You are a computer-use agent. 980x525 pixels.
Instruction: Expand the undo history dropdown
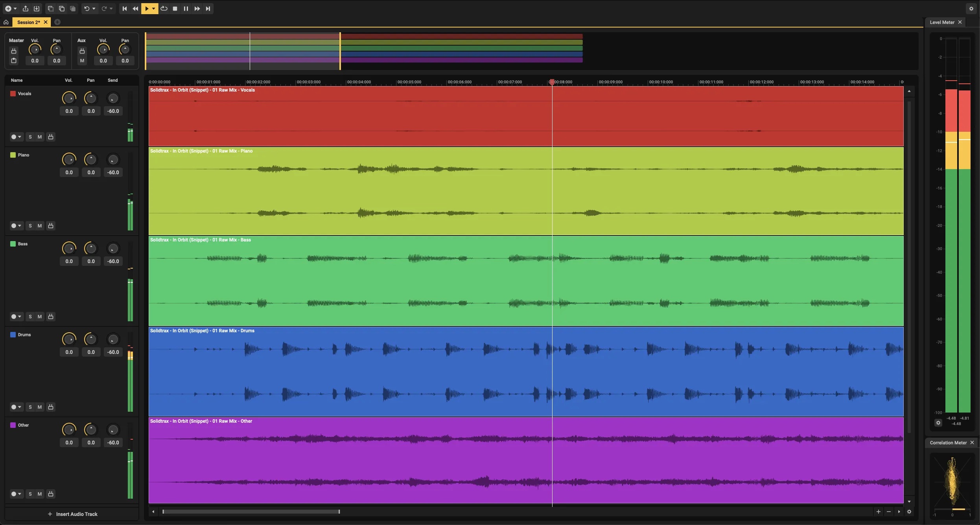pyautogui.click(x=94, y=9)
